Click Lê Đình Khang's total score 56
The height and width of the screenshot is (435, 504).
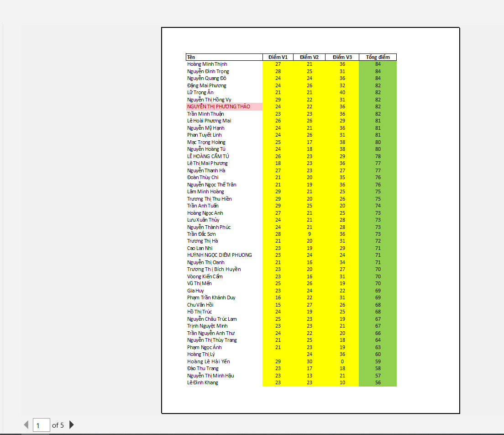pyautogui.click(x=378, y=382)
